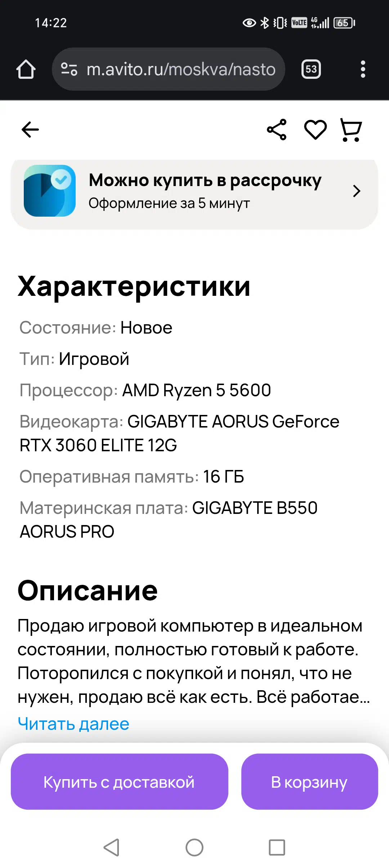Focus the m.avito.ru address bar

coord(169,69)
